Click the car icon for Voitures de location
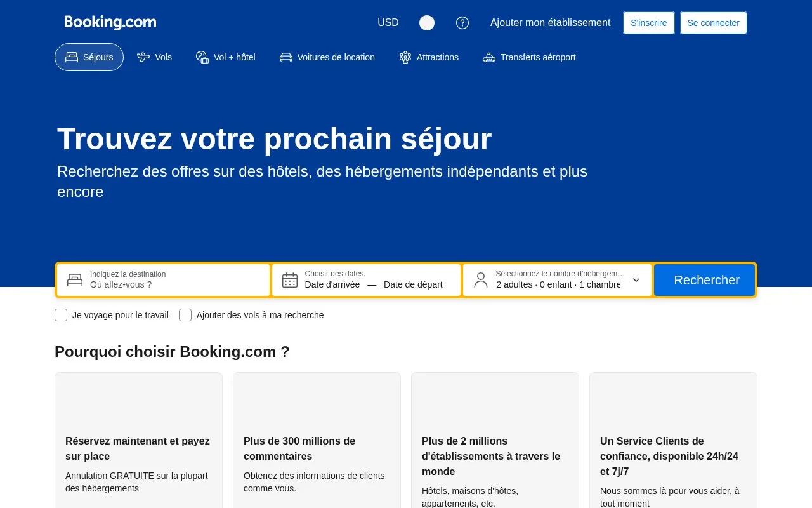This screenshot has width=812, height=508. (x=286, y=57)
